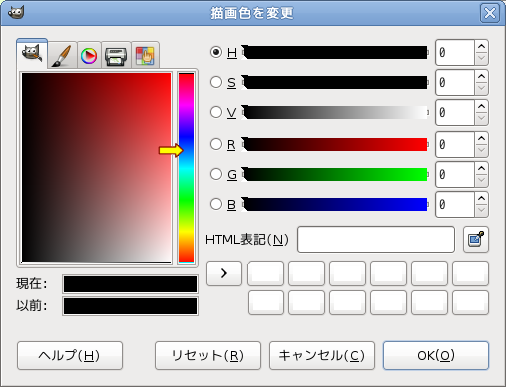The image size is (506, 387).
Task: Increase the R value with up arrow
Action: [481, 138]
